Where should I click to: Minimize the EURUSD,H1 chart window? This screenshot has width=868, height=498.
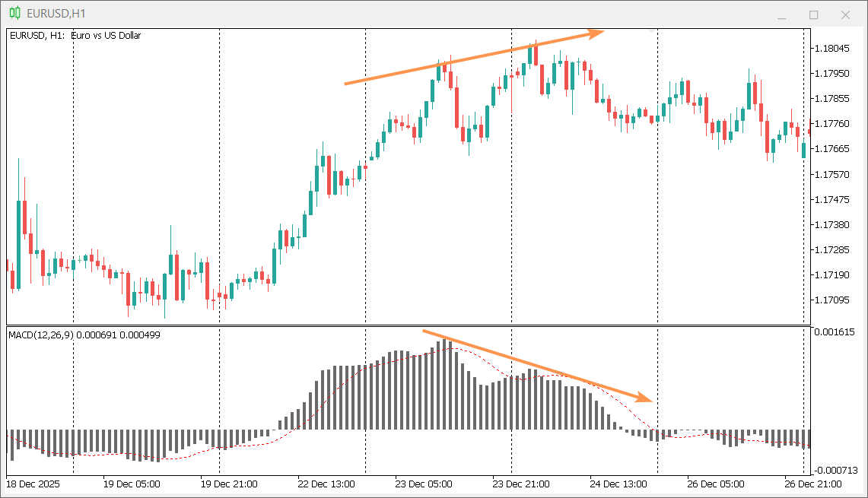tap(780, 14)
